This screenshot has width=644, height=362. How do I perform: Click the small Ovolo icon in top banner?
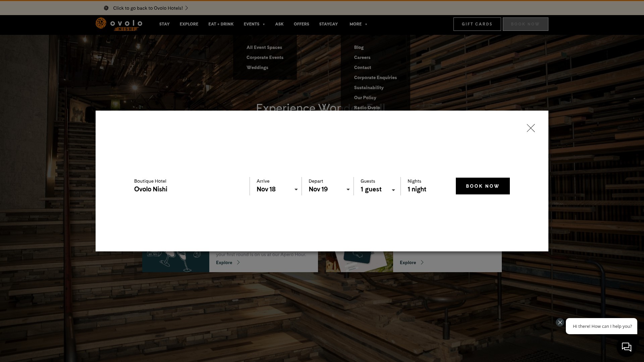click(106, 8)
